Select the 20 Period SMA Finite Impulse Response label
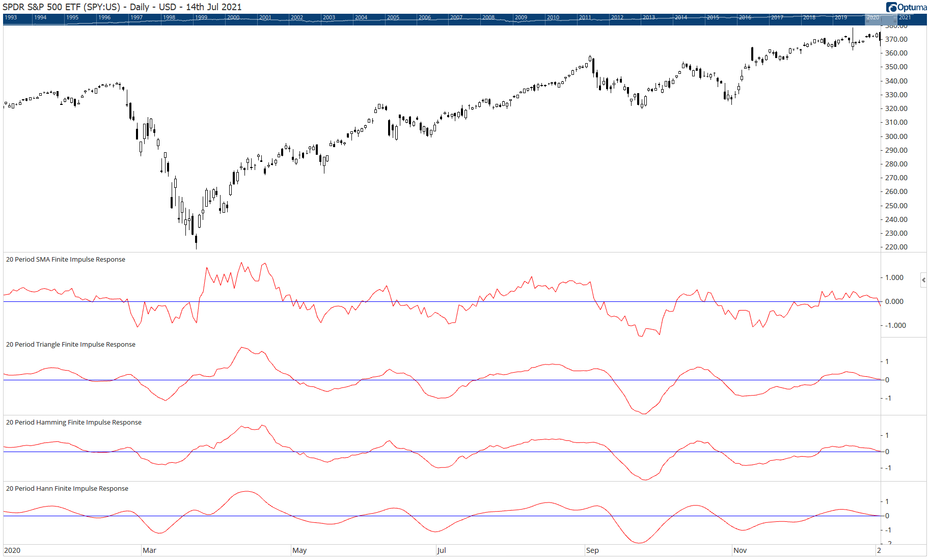This screenshot has width=930, height=560. point(66,259)
